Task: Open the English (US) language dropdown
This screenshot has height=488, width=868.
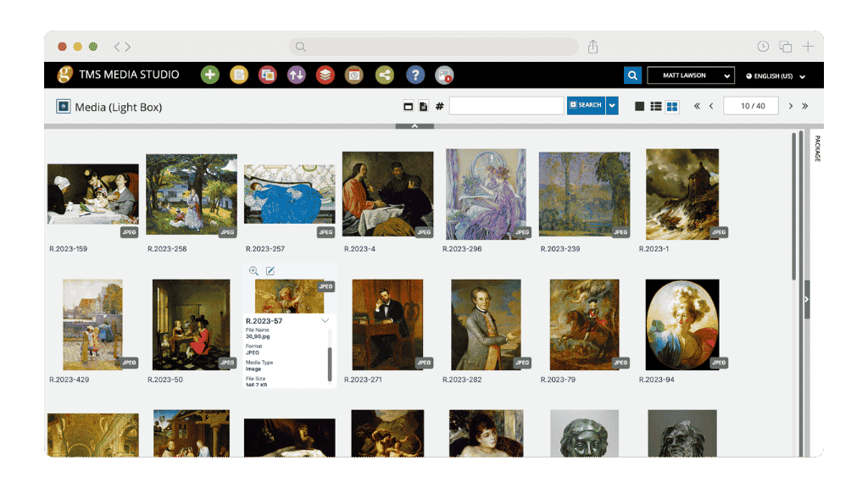Action: tap(775, 75)
